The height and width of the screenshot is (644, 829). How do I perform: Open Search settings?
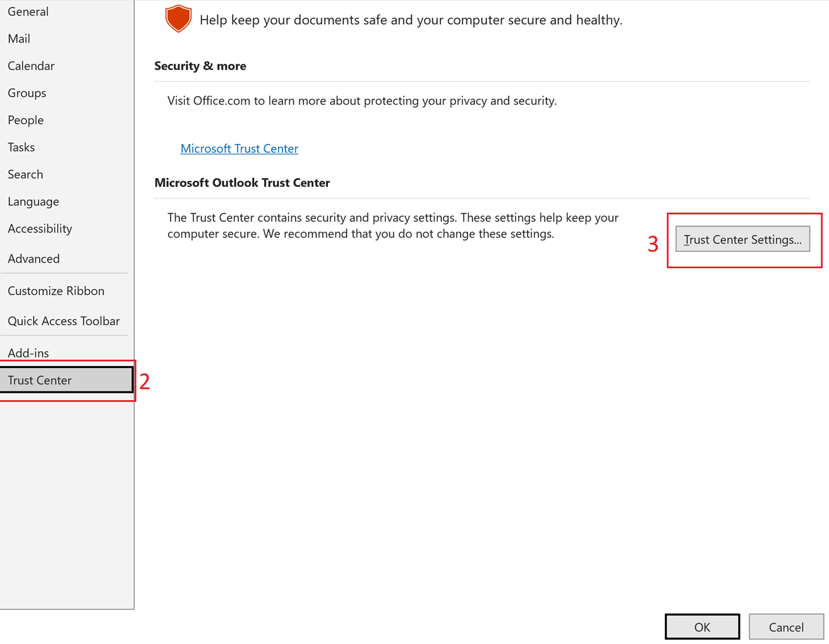pyautogui.click(x=25, y=174)
